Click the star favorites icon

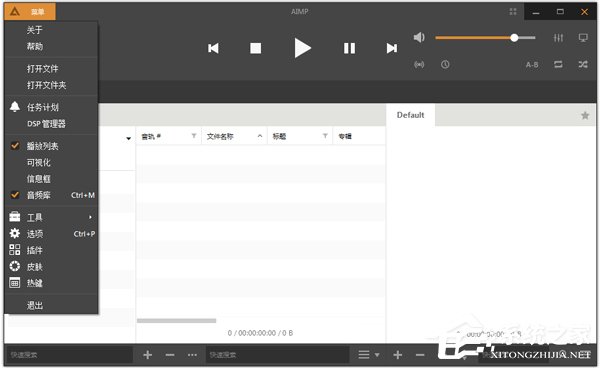pos(585,115)
